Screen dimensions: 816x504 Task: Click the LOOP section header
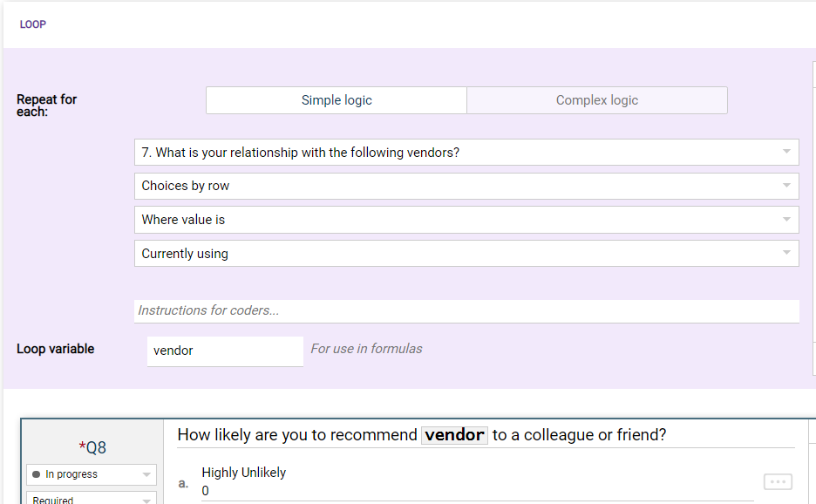coord(33,24)
